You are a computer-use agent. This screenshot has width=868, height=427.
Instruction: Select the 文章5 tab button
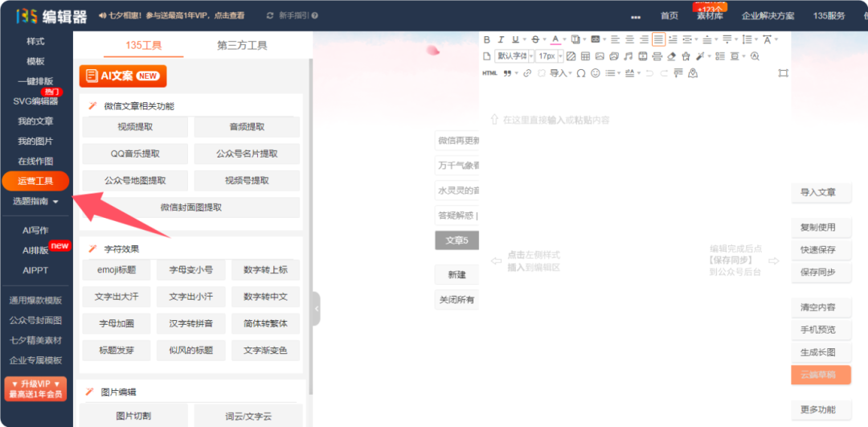(x=457, y=240)
